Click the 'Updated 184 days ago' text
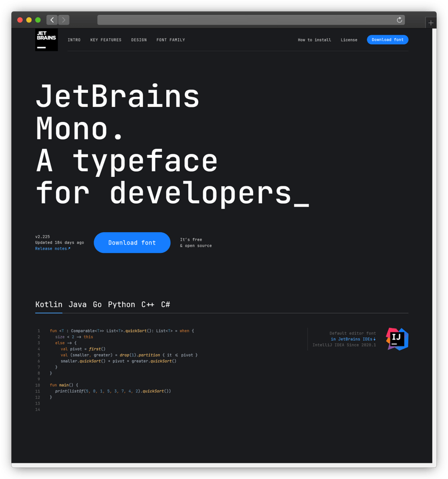 59,242
